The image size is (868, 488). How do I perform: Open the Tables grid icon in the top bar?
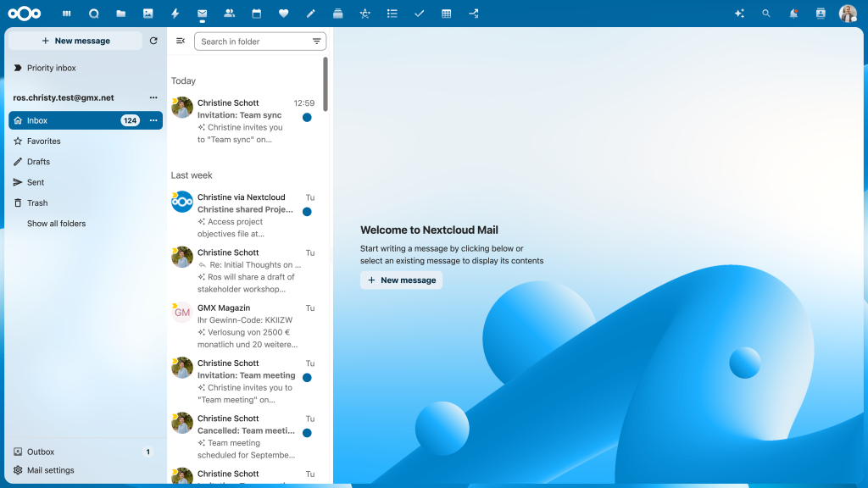(x=447, y=13)
